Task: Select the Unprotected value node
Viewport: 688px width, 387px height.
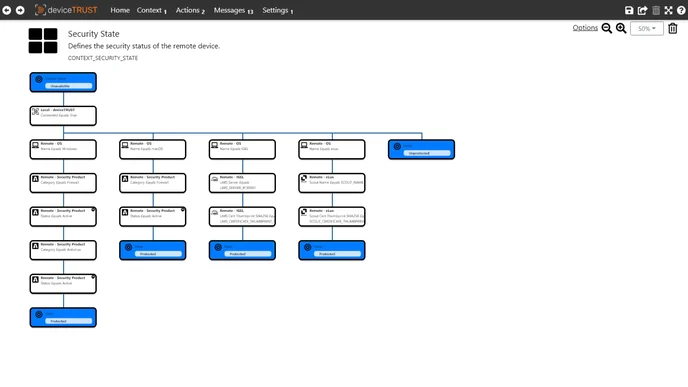Action: [421, 150]
